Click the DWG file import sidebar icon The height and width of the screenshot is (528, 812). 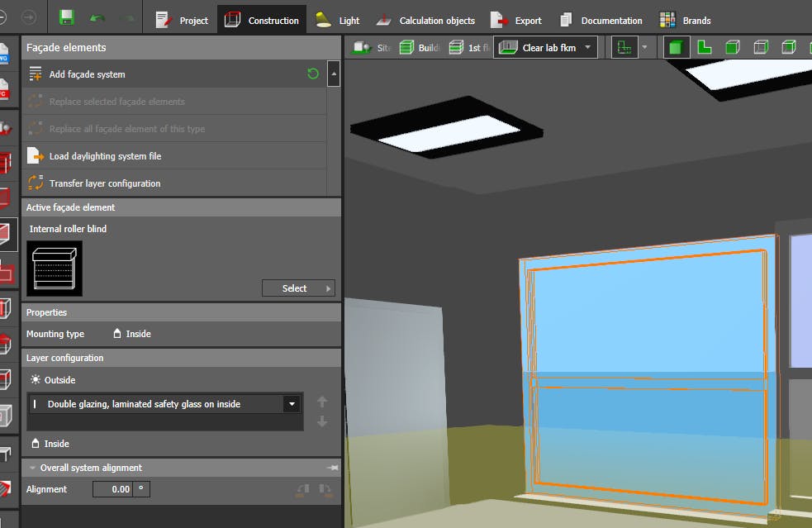(x=4, y=54)
